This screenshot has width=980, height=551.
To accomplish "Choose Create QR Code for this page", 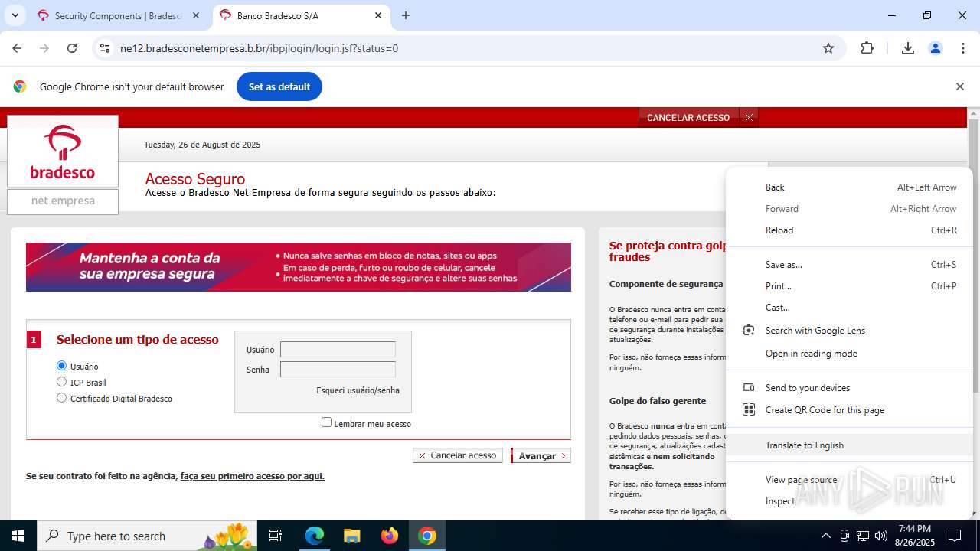I will pyautogui.click(x=850, y=410).
